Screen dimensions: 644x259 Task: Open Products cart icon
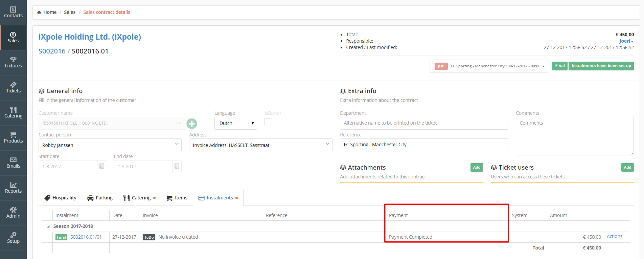click(x=13, y=135)
